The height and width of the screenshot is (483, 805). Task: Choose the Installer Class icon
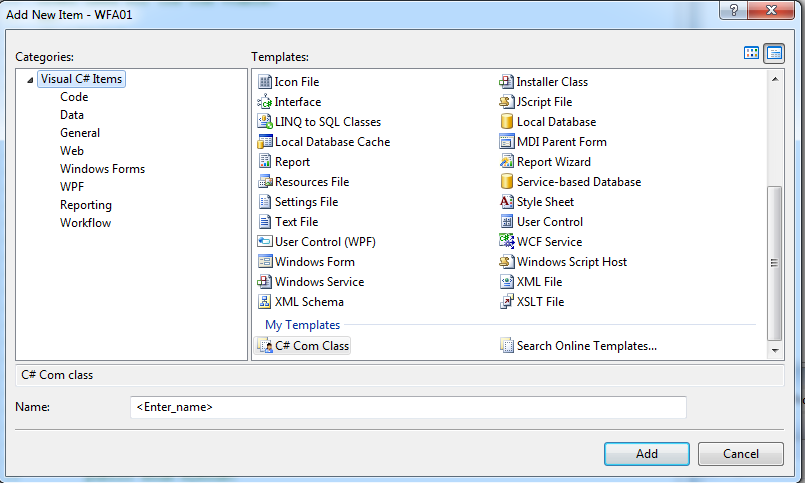[506, 82]
